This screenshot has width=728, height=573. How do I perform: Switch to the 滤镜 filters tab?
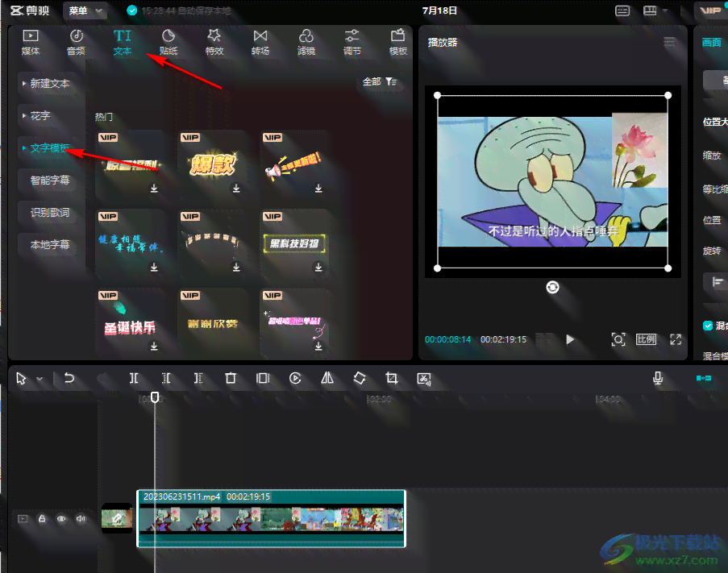306,42
